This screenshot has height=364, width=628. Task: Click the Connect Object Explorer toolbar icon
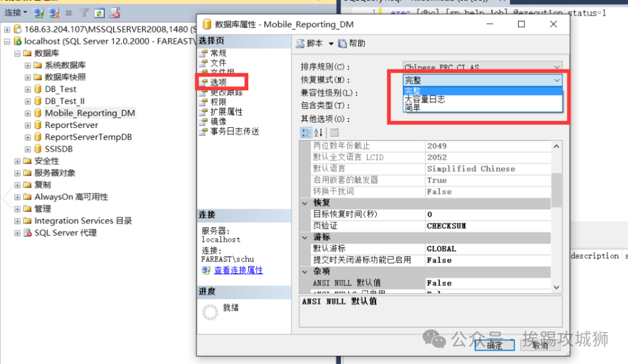point(39,12)
